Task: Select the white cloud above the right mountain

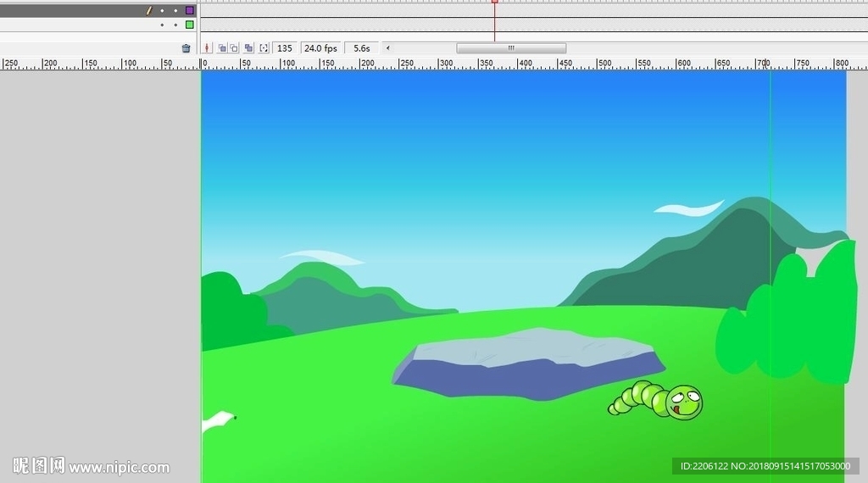Action: click(x=688, y=208)
